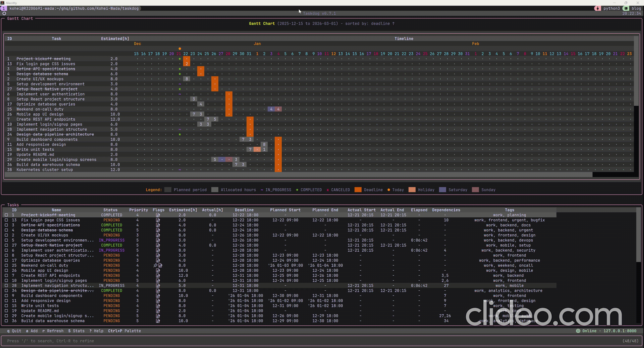Viewport: 644px width, 348px height.
Task: Click pin icon on Weekend on-call duty row
Action: pos(155,265)
